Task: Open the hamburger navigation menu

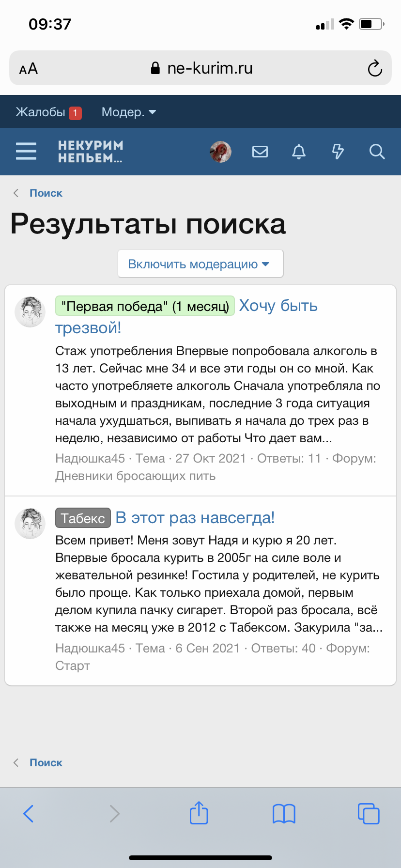Action: pyautogui.click(x=26, y=151)
